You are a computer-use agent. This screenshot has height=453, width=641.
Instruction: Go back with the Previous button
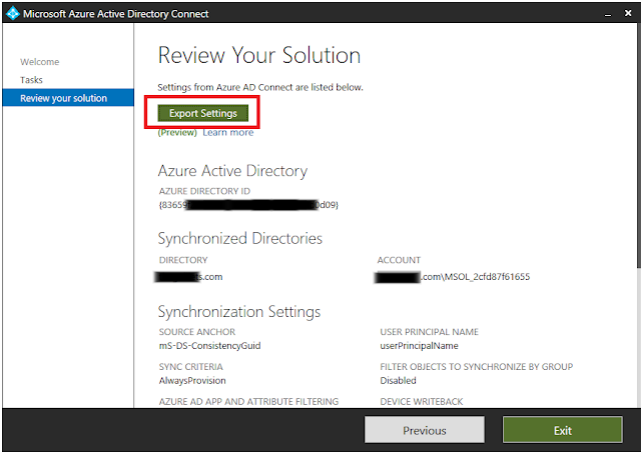424,430
